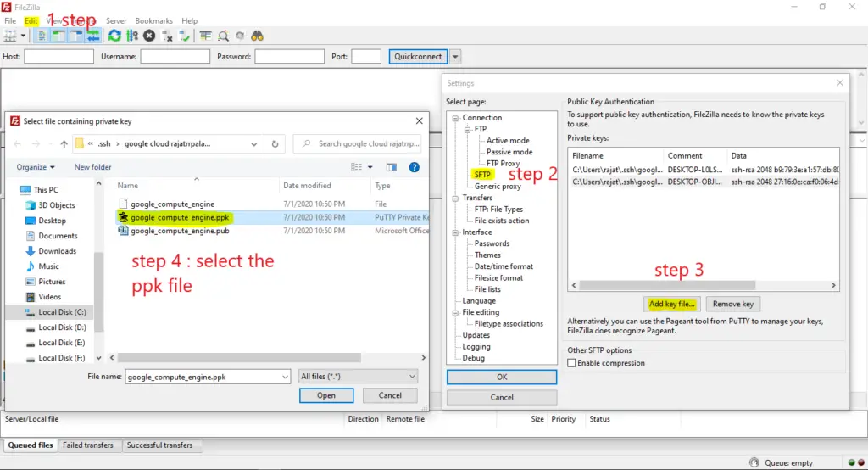Expand the address bar path dropdown
The height and width of the screenshot is (470, 868).
pos(254,144)
